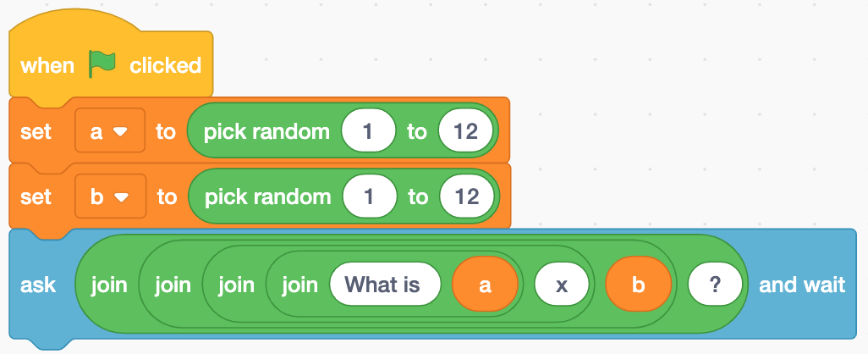Click 'pick random' label in set a block
This screenshot has width=868, height=354.
266,132
